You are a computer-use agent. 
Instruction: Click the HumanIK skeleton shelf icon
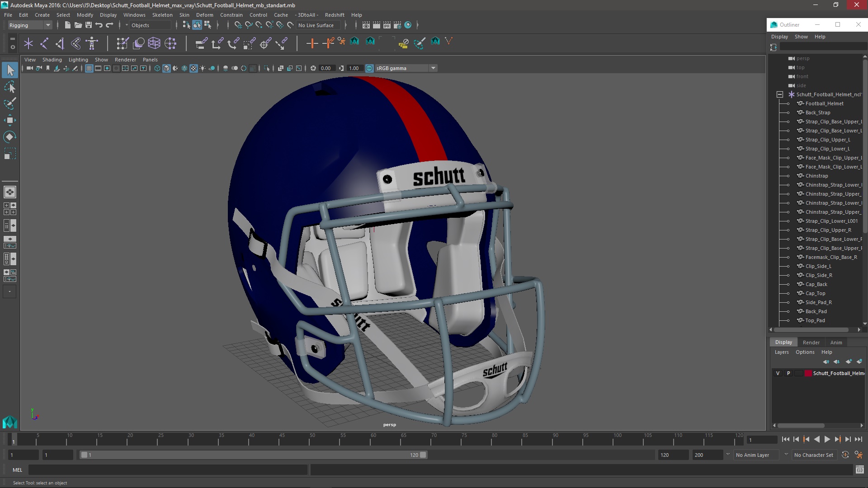click(x=92, y=43)
